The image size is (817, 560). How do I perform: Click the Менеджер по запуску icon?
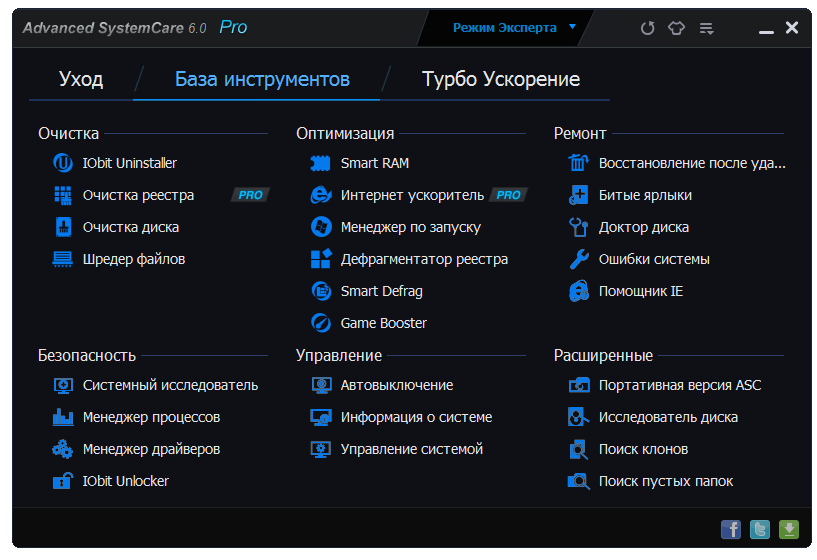pos(321,227)
